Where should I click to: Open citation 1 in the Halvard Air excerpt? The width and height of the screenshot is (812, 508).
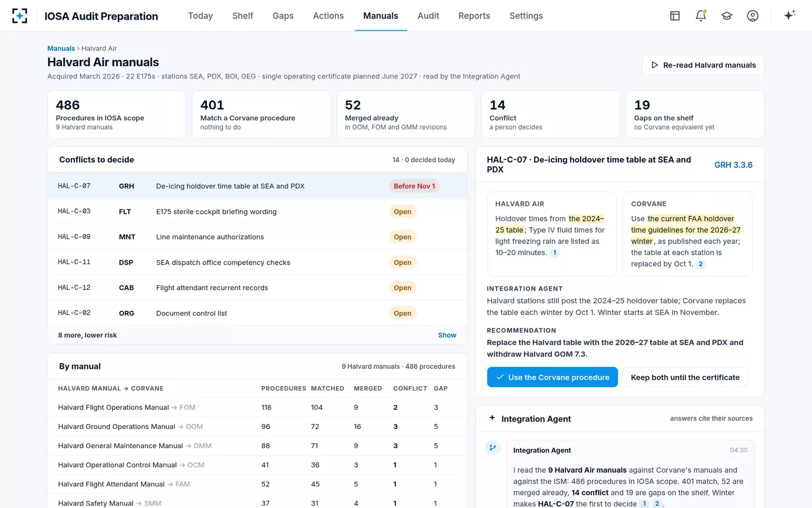tap(555, 253)
